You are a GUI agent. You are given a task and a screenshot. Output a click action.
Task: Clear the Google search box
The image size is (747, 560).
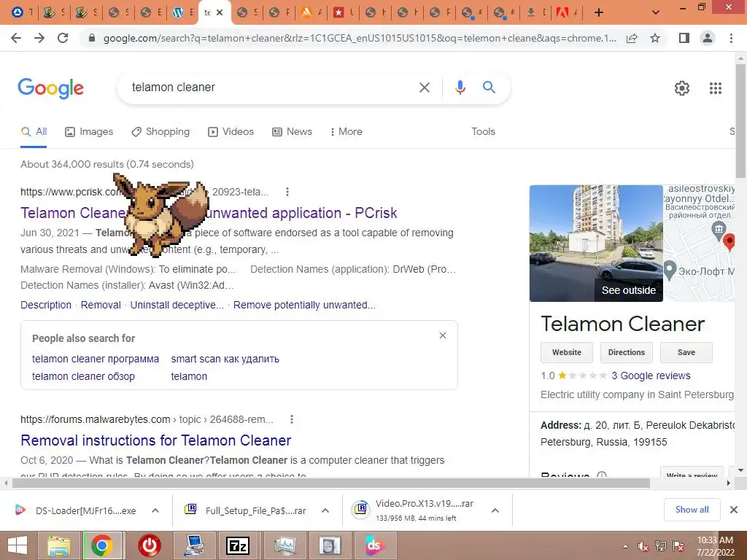point(424,87)
